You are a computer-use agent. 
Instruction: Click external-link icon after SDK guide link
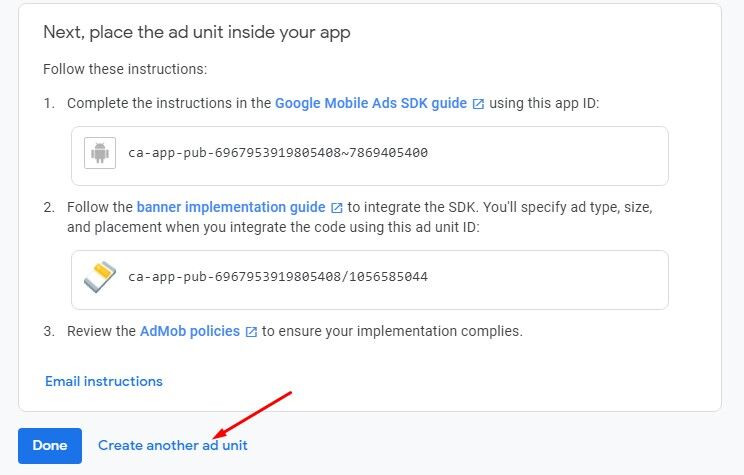478,104
